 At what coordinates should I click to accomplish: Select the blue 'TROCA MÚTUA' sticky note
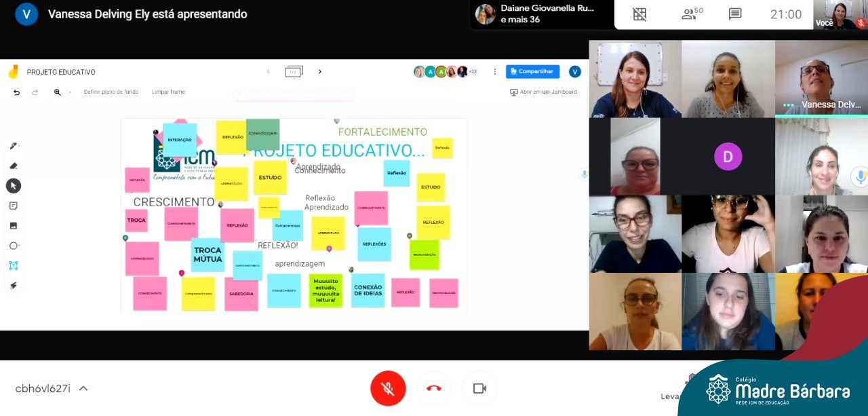click(x=208, y=255)
